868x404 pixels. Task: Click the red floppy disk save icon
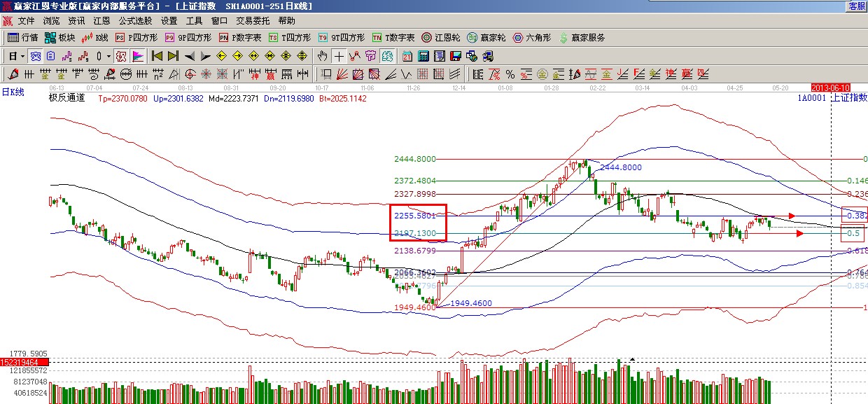coord(455,56)
